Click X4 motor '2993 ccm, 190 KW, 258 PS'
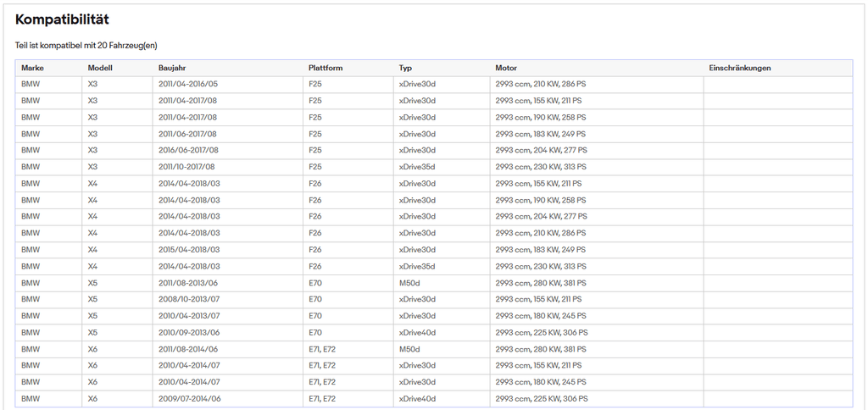 point(540,200)
